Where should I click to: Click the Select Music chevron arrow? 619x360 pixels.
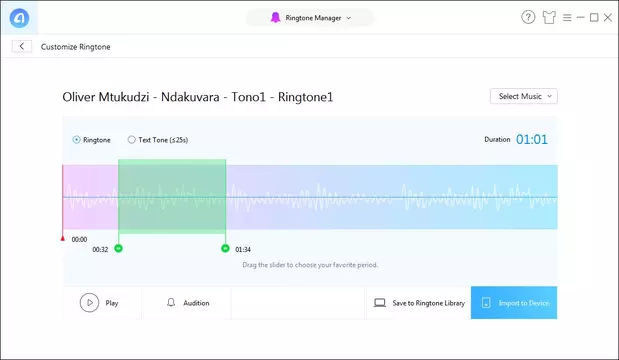[x=549, y=96]
